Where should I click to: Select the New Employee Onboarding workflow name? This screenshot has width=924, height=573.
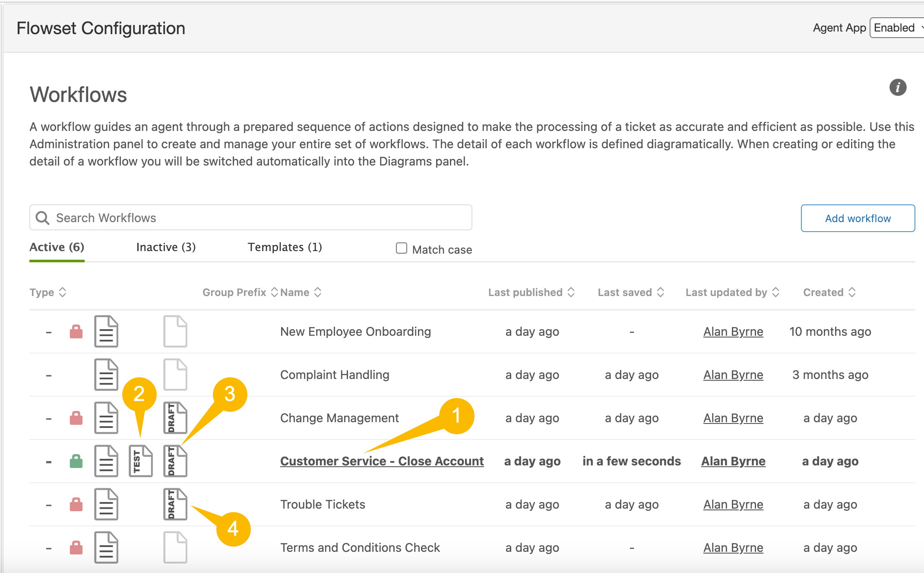coord(356,331)
